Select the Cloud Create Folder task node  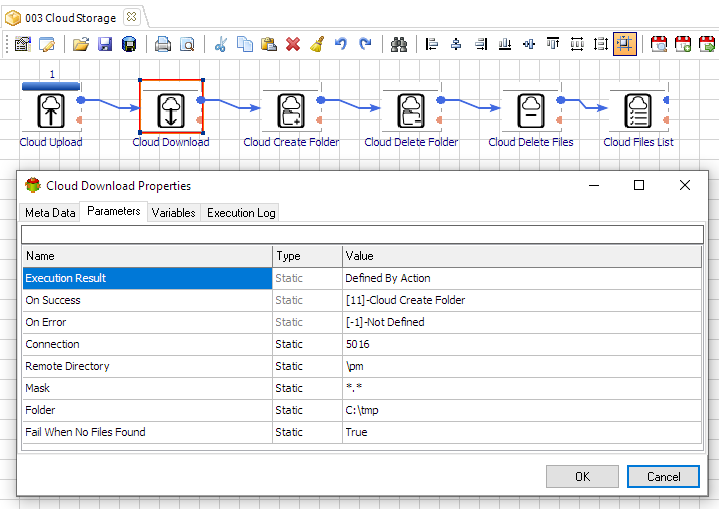coord(291,111)
